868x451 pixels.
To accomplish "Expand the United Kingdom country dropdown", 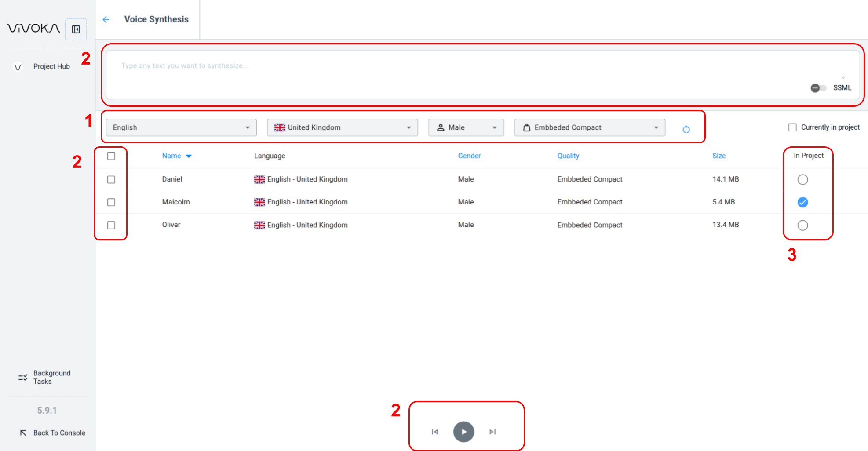I will (342, 127).
